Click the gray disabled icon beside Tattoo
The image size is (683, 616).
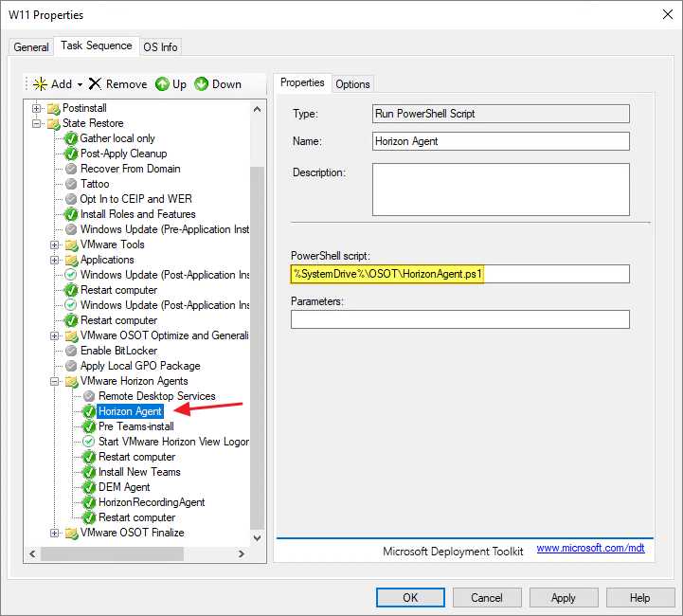tap(71, 184)
